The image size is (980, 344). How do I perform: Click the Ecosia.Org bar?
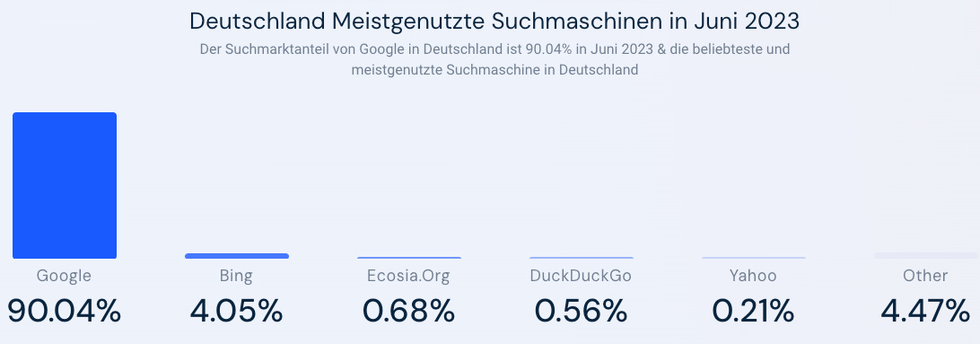pos(409,258)
